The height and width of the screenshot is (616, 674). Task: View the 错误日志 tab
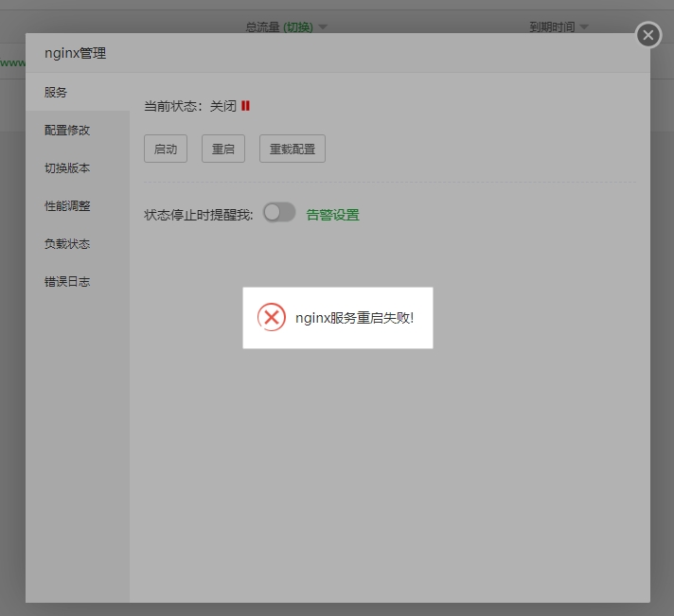click(x=78, y=281)
